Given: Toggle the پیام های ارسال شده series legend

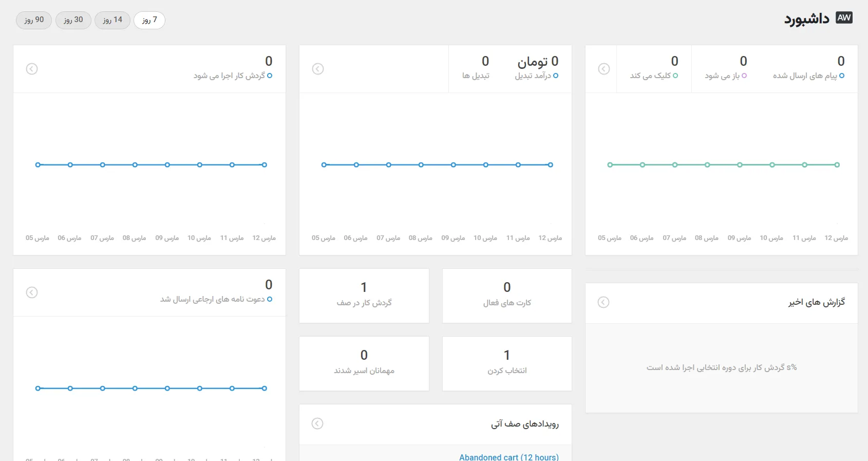Looking at the screenshot, I should [x=809, y=76].
